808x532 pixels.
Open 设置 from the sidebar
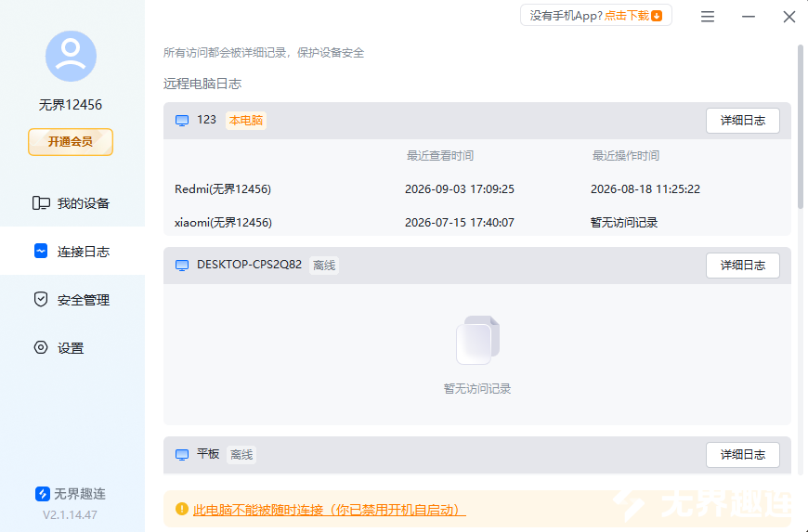click(72, 347)
